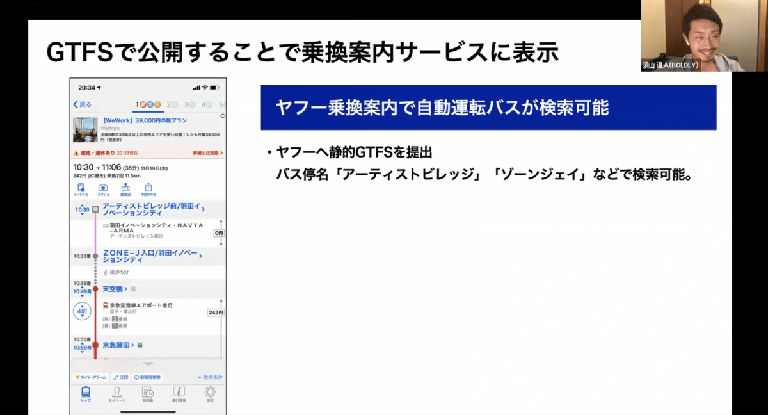Tap the 迂回 detour button
768x415 pixels.
[121, 377]
